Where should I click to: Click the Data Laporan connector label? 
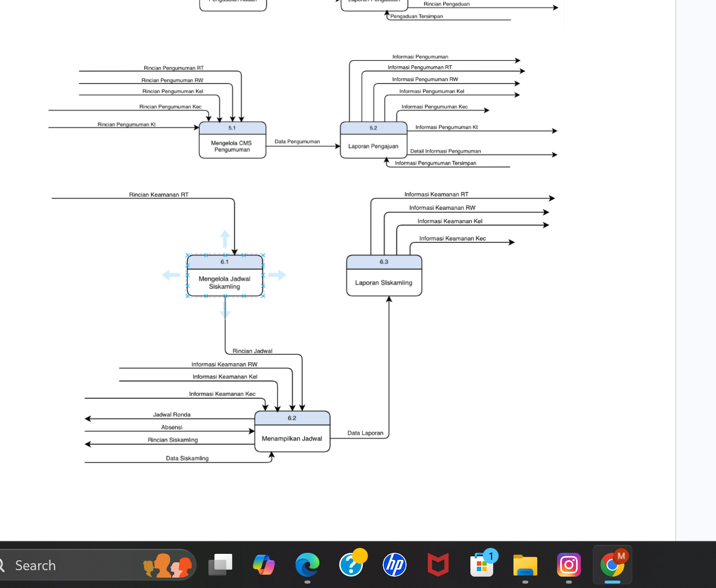(365, 433)
